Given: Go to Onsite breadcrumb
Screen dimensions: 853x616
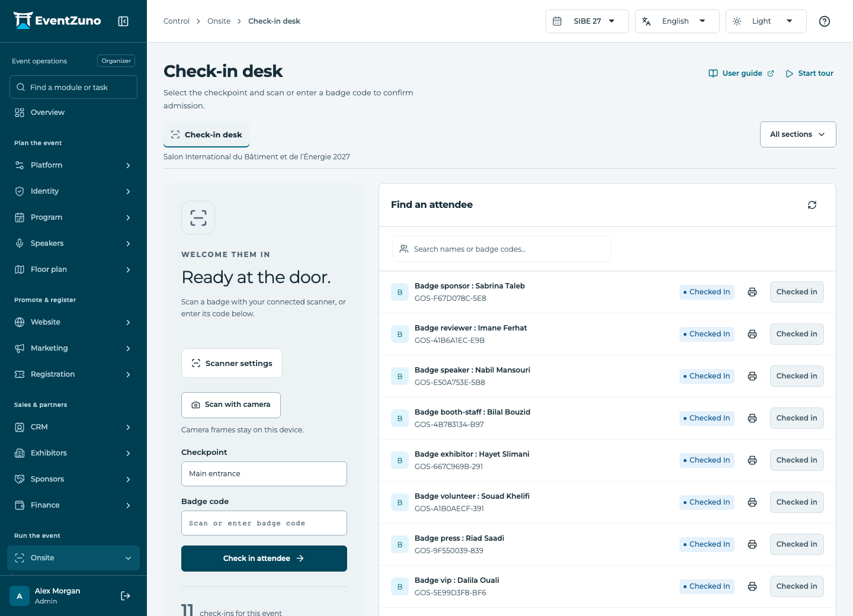Looking at the screenshot, I should pos(219,21).
